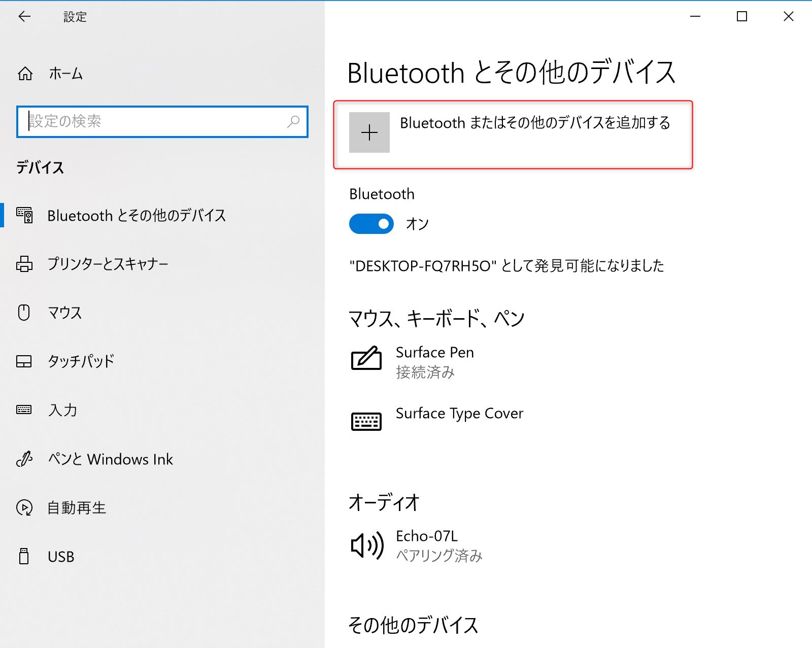Viewport: 812px width, 648px height.
Task: Click the search magnifier icon
Action: (x=293, y=122)
